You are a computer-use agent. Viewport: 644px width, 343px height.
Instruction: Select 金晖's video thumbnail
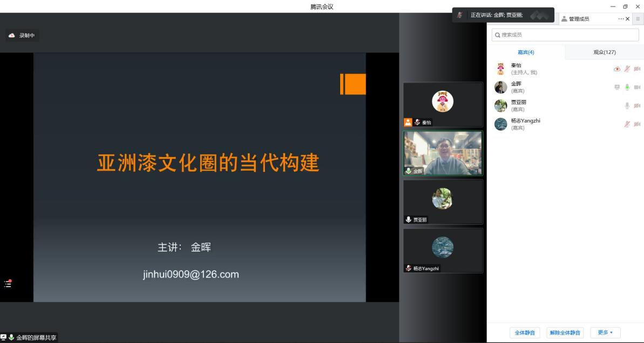[x=443, y=153]
